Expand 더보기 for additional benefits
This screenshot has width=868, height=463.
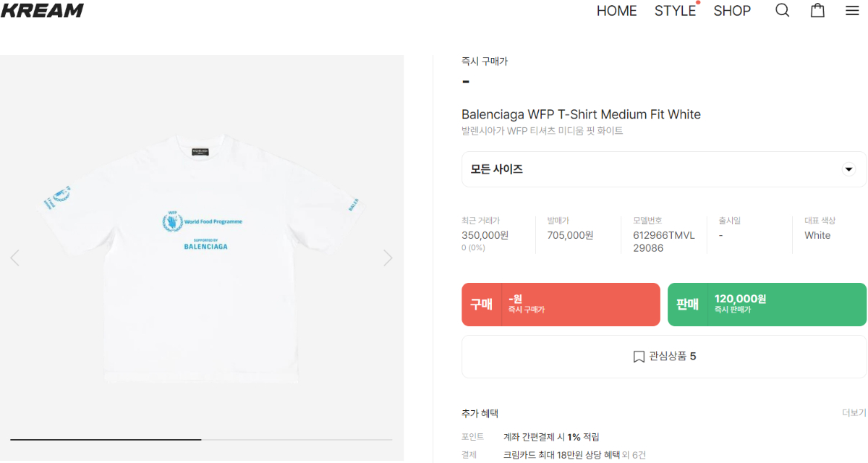(854, 412)
